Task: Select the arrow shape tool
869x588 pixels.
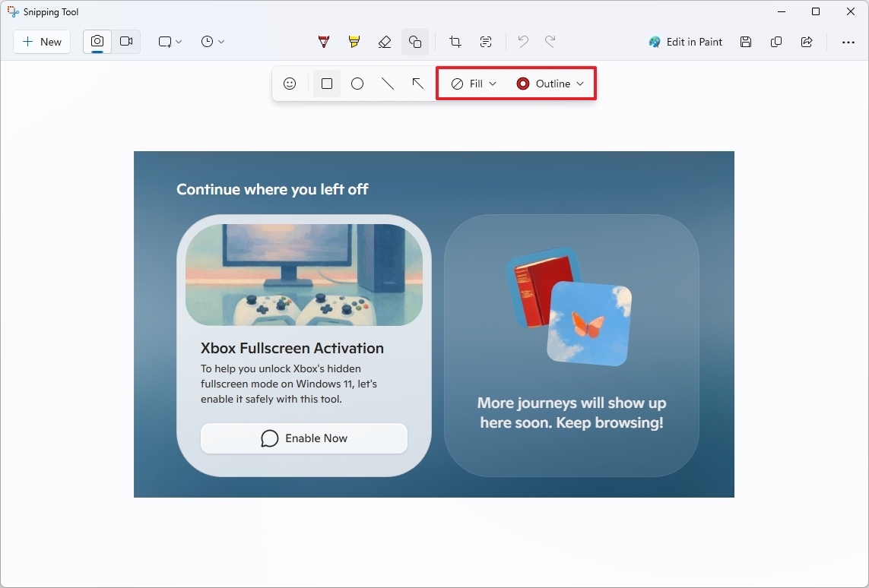Action: point(417,84)
